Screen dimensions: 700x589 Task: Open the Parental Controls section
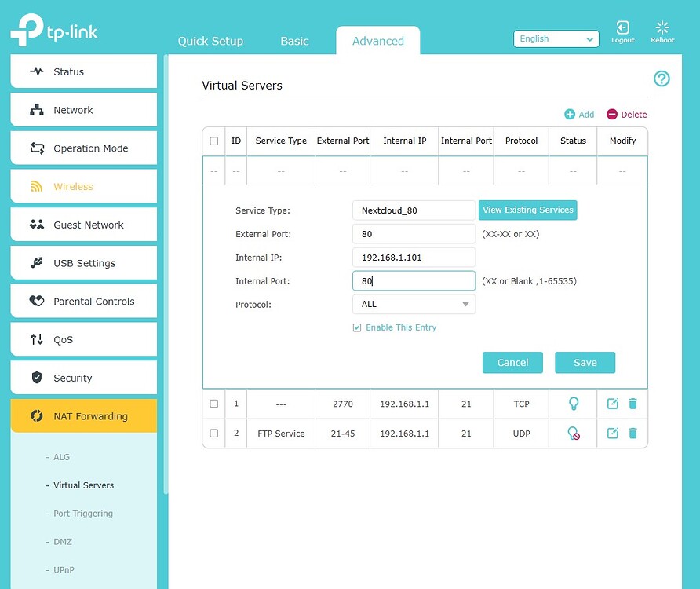[84, 302]
